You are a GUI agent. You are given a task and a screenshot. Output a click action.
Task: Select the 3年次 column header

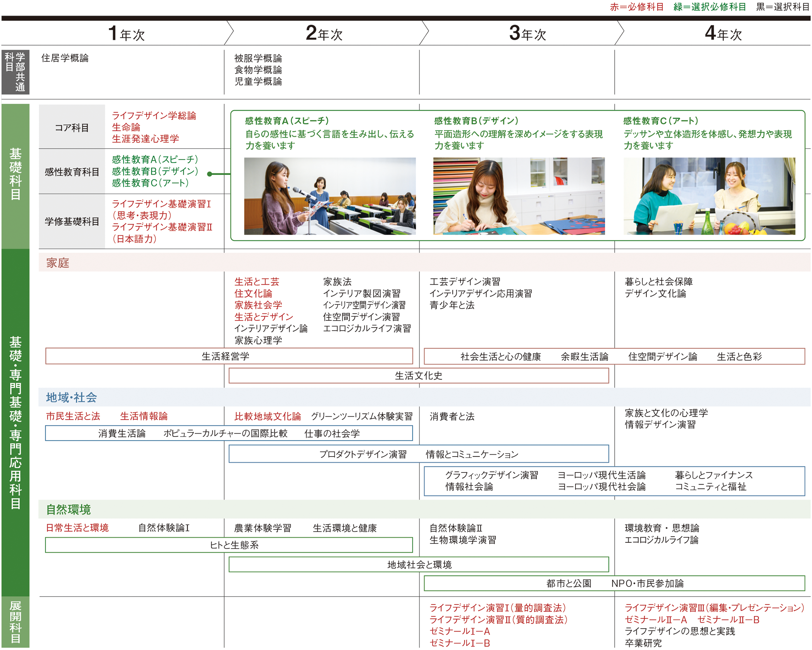pyautogui.click(x=527, y=33)
